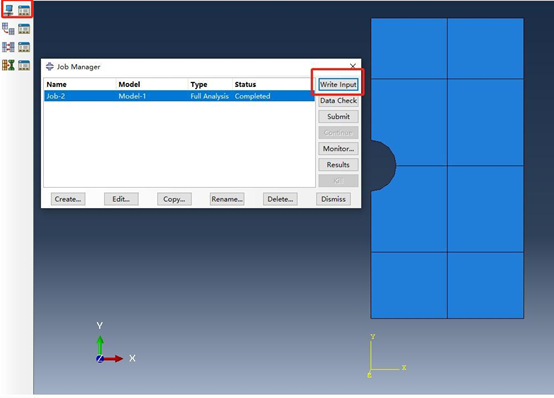Screen dimensions: 554x398
Task: Open the Adaptivity Process Manager icon
Action: (x=24, y=29)
